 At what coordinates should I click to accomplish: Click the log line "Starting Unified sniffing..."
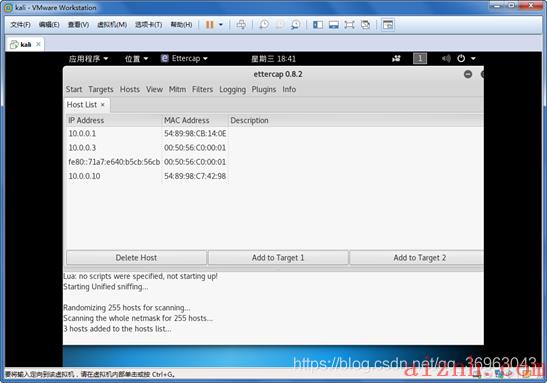coord(106,287)
